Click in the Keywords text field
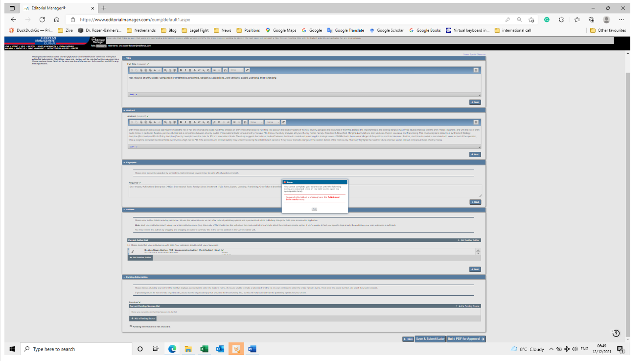Image resolution: width=644 pixels, height=361 pixels. [305, 191]
